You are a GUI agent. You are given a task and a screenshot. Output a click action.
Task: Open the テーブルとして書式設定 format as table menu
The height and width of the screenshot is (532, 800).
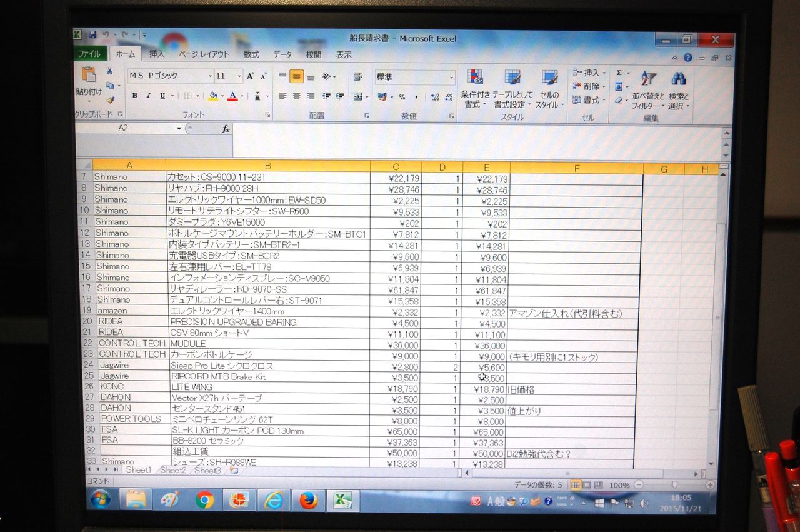(x=512, y=89)
